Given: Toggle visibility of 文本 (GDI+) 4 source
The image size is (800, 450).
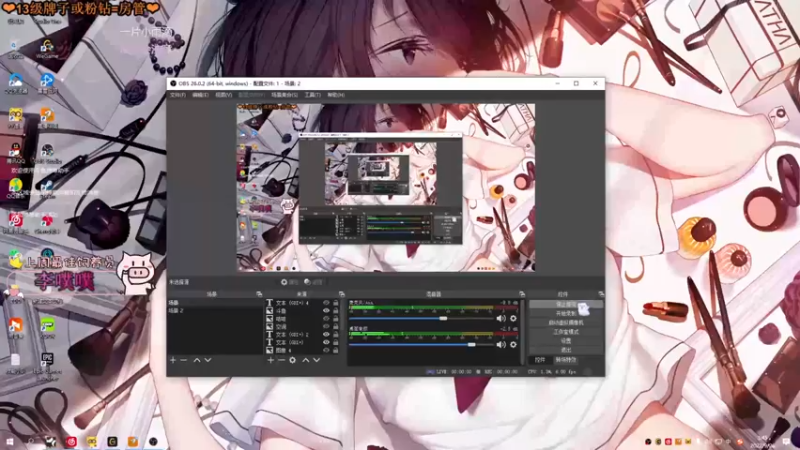Looking at the screenshot, I should tap(326, 303).
